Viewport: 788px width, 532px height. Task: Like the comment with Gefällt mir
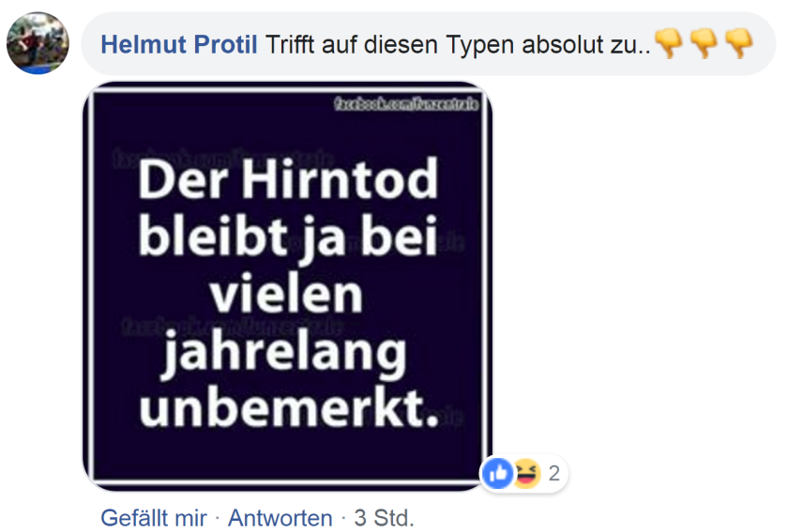click(154, 518)
